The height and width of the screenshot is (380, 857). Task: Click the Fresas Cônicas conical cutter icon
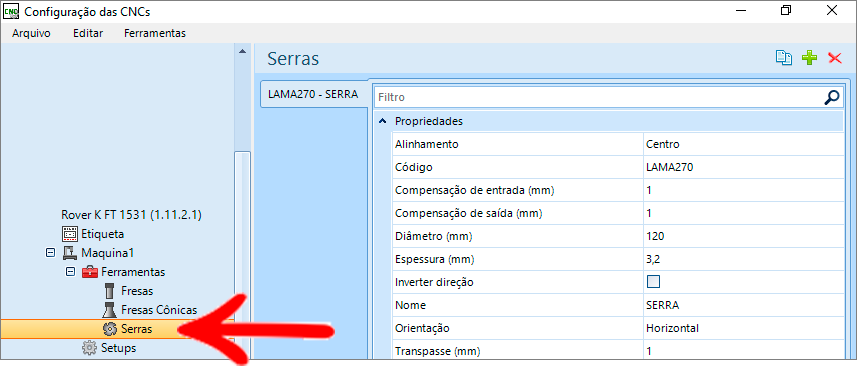(x=109, y=310)
